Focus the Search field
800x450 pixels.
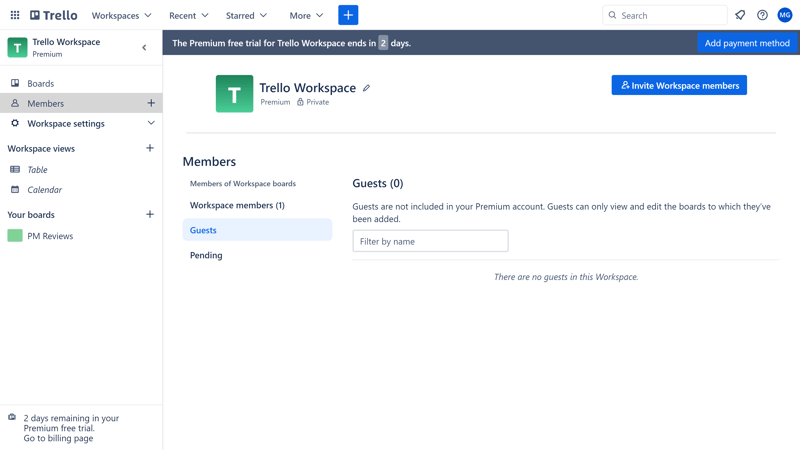pos(665,15)
